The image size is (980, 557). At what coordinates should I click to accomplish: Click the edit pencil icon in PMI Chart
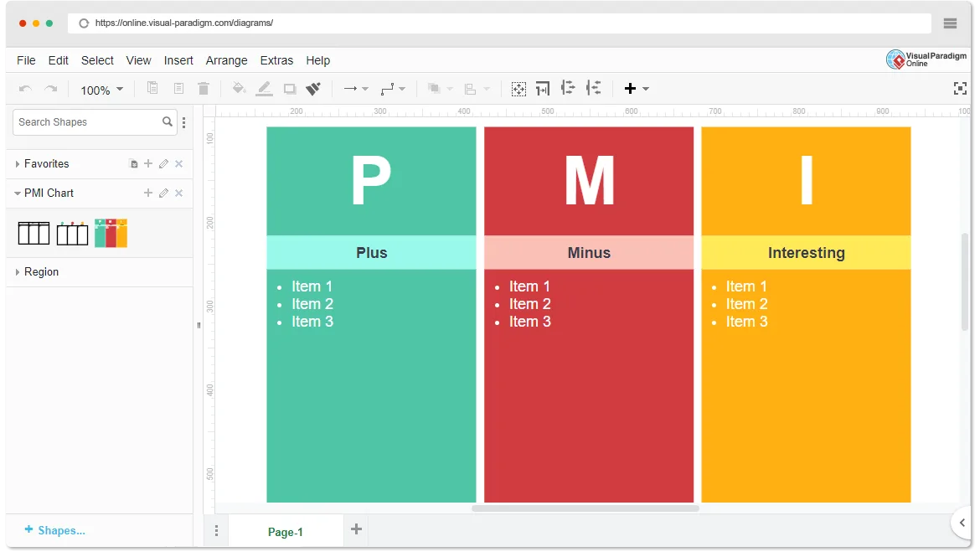(163, 193)
